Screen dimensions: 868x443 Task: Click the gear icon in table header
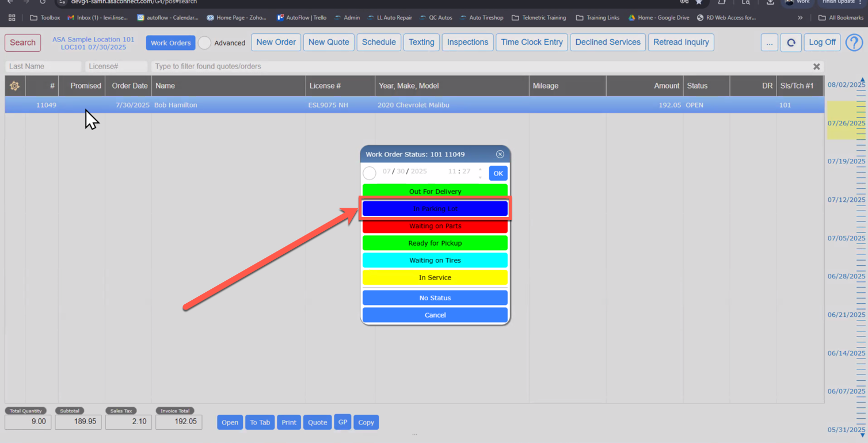(x=14, y=86)
